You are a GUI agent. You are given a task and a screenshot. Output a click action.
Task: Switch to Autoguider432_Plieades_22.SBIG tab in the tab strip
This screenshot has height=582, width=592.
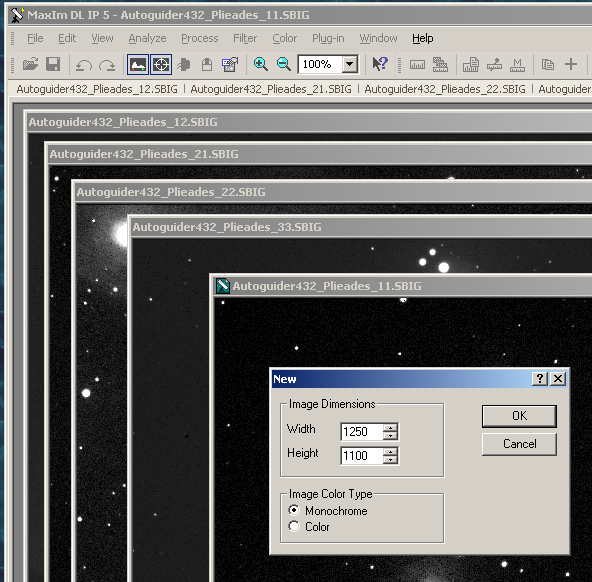(445, 89)
